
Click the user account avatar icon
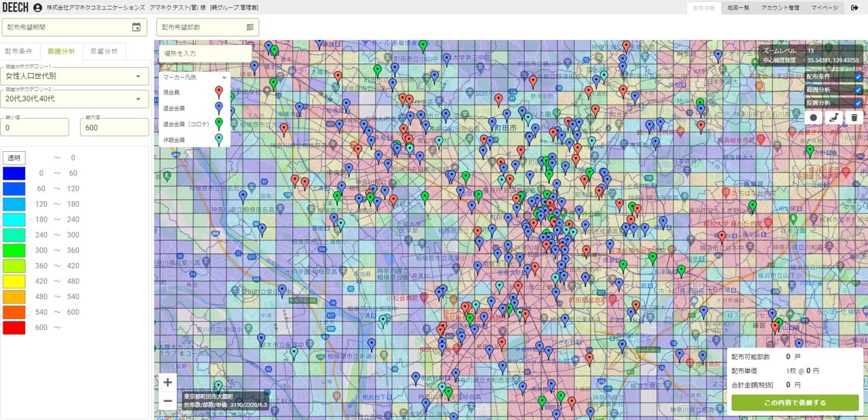[x=37, y=7]
